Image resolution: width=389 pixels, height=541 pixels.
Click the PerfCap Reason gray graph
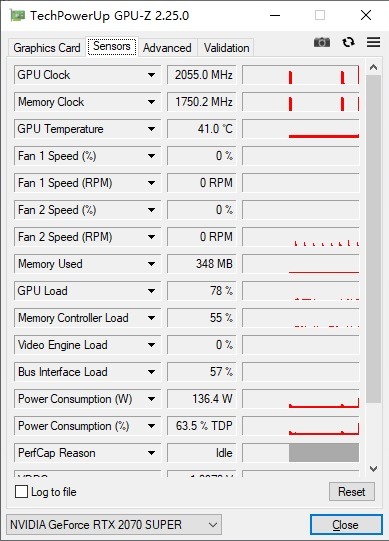click(x=324, y=453)
